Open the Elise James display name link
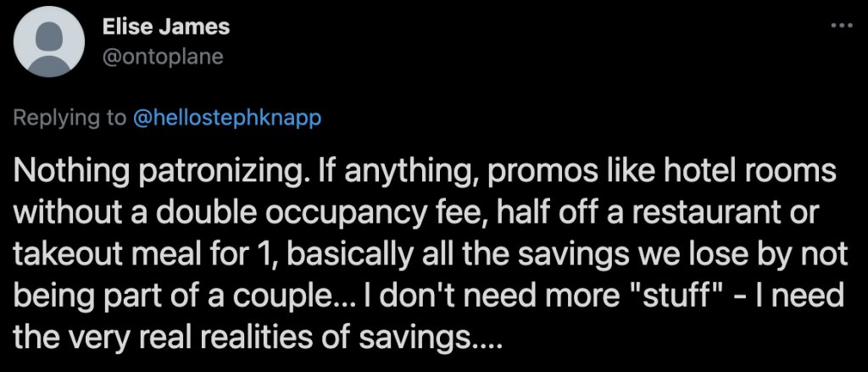Image resolution: width=868 pixels, height=372 pixels. tap(165, 27)
